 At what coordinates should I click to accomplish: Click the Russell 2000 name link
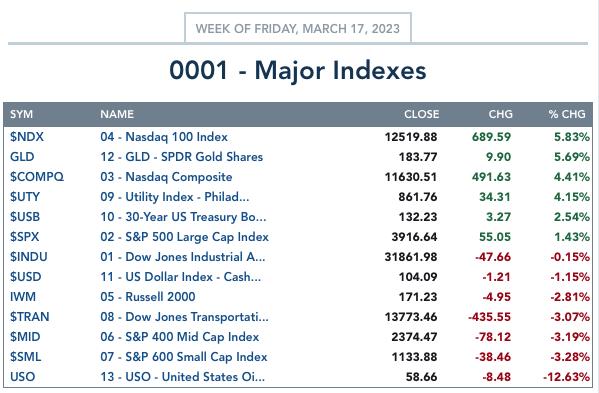(x=148, y=297)
